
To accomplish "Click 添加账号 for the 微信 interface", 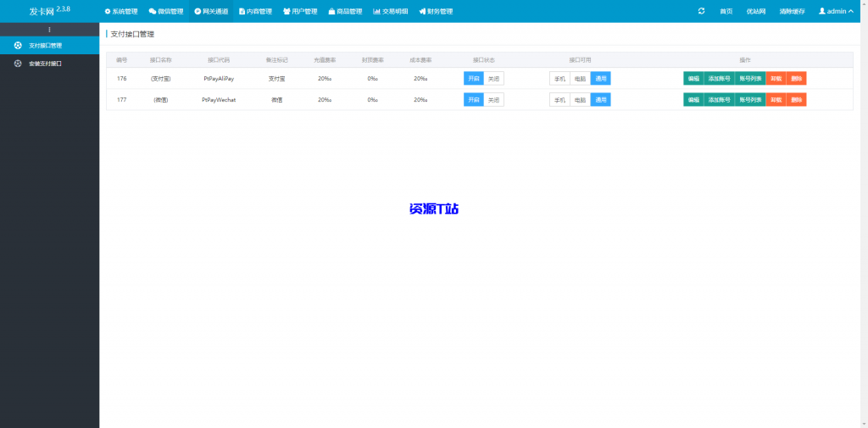I will click(719, 99).
